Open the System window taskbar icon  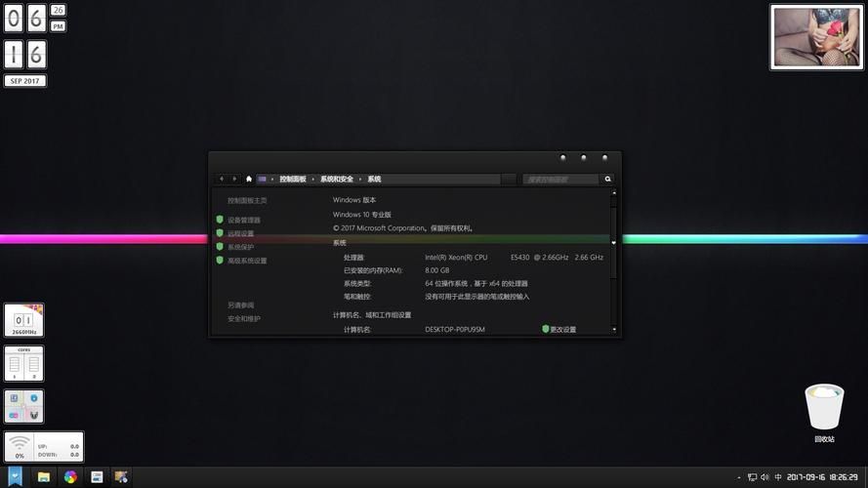pyautogui.click(x=97, y=477)
